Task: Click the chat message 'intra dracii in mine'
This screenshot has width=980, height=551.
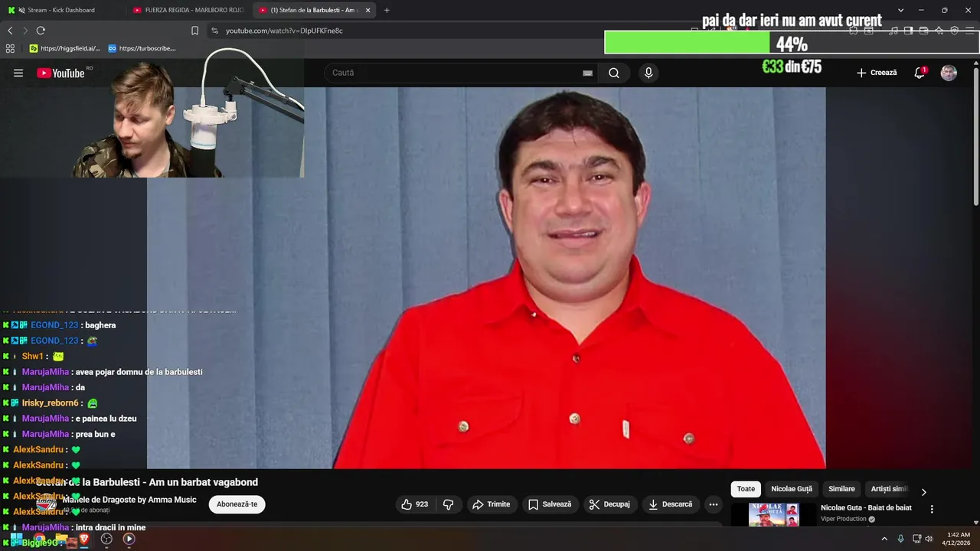Action: [110, 527]
